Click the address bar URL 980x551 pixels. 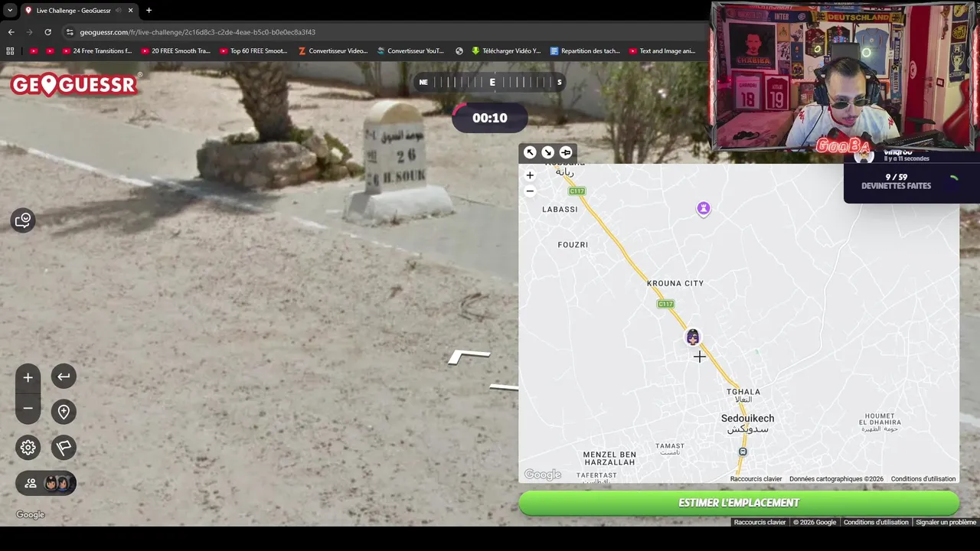pos(198,32)
